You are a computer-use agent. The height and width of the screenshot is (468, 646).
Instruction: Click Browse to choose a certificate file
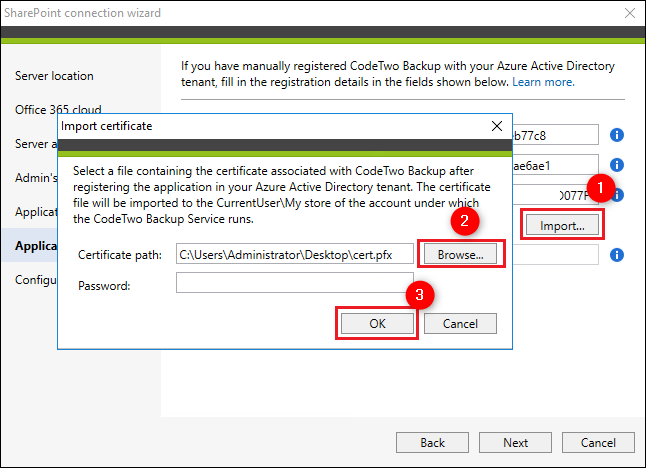tap(461, 255)
